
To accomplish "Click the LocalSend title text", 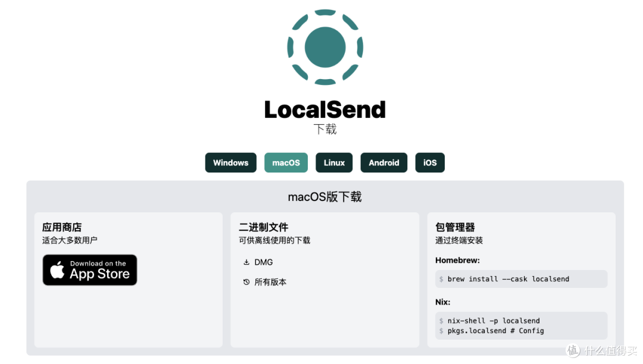I will [325, 109].
